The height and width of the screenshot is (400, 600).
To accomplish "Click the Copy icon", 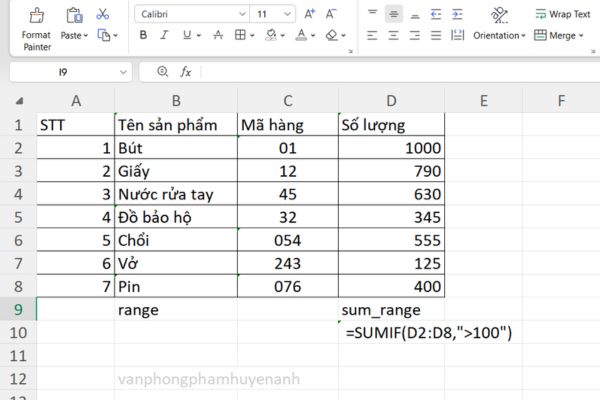I will tap(104, 35).
